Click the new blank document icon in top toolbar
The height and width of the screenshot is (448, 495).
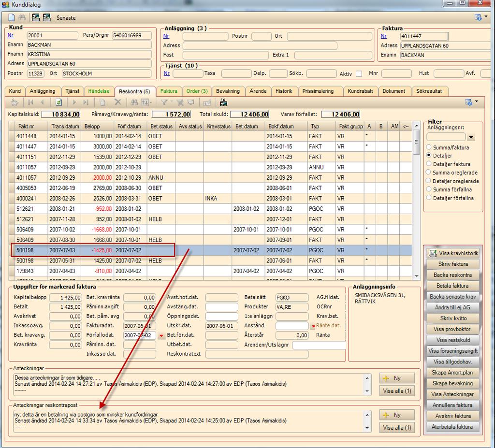tap(12, 17)
